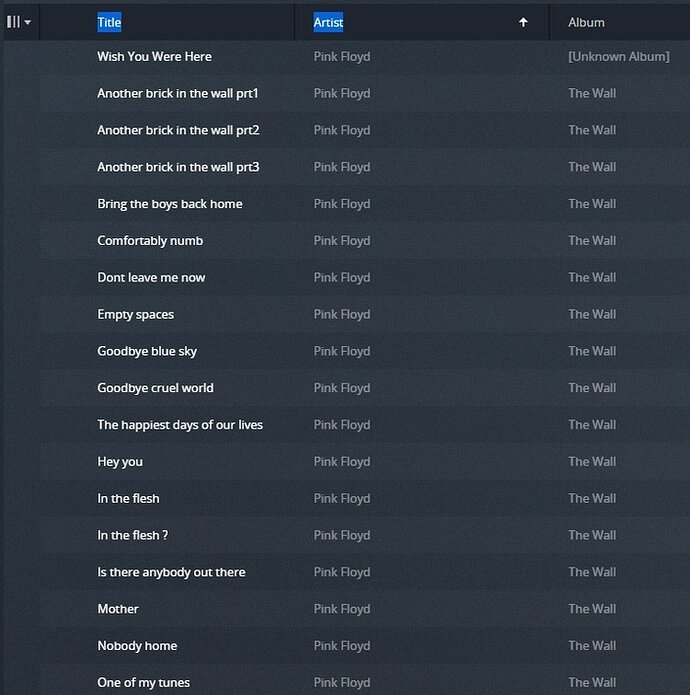The height and width of the screenshot is (695, 690).
Task: Click The Wall album in Nobody home row
Action: [592, 646]
